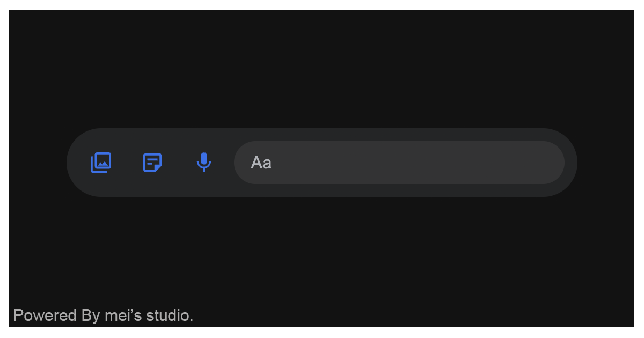Click the Powered By mei's studio text

[x=103, y=315]
